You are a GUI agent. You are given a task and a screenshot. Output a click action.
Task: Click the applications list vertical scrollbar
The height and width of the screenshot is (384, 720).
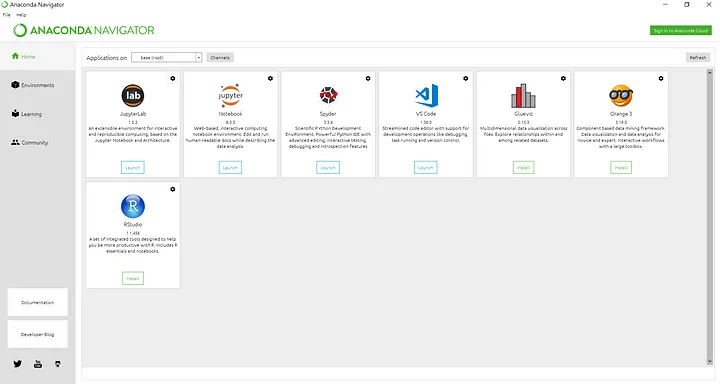pos(709,217)
